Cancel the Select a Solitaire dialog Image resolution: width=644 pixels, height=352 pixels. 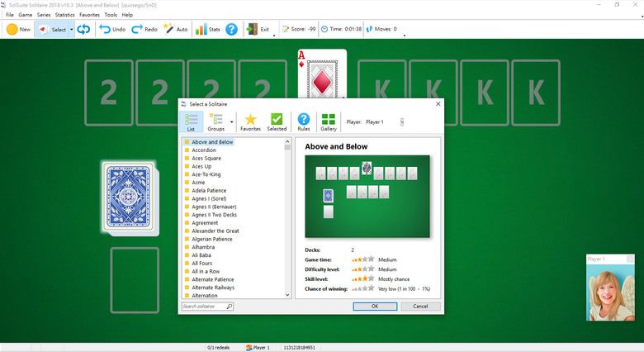420,307
